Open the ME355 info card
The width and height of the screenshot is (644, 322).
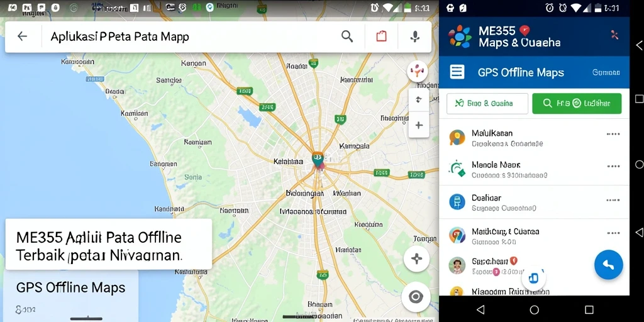pos(108,244)
